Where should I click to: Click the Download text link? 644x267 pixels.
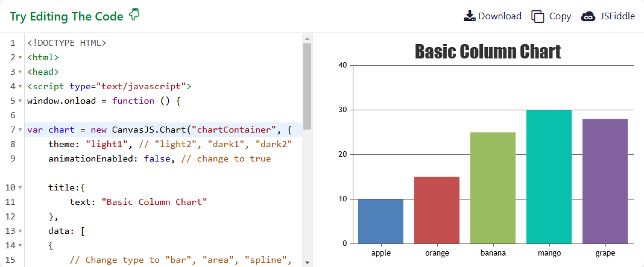[x=500, y=16]
